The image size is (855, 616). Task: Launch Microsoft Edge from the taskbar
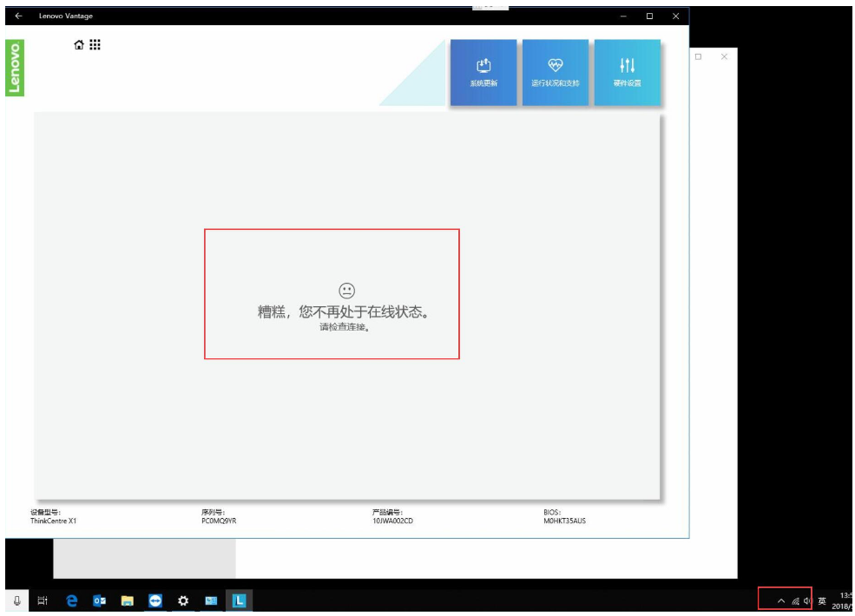pyautogui.click(x=71, y=600)
